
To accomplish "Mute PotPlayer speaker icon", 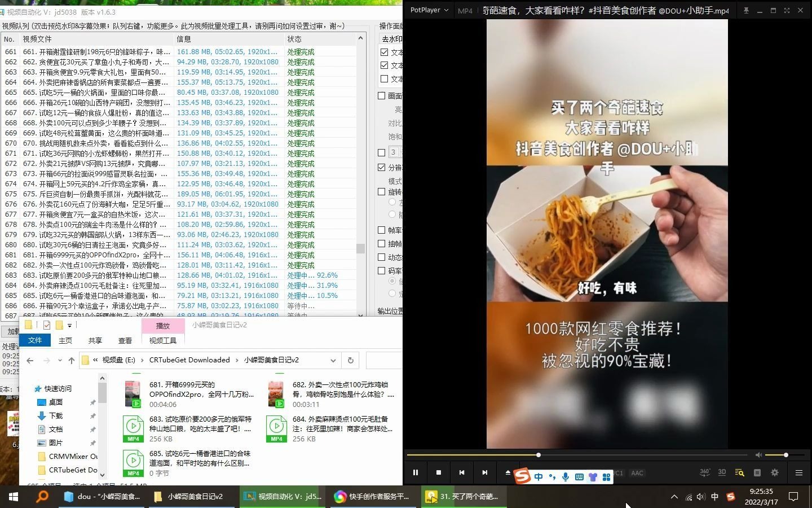I will click(758, 455).
